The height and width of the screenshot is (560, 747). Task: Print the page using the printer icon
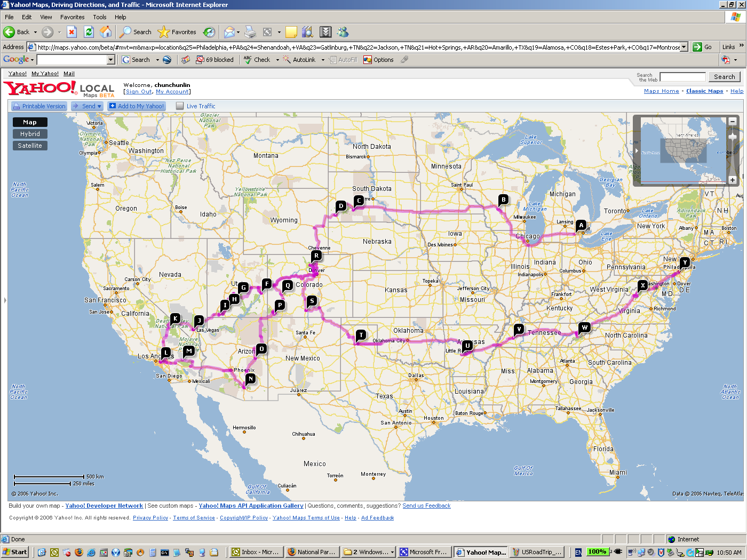[x=250, y=32]
